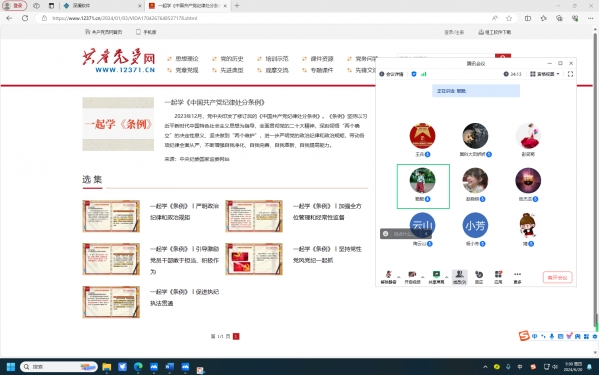Open the apps icon in meeting toolbar

[x=498, y=277]
